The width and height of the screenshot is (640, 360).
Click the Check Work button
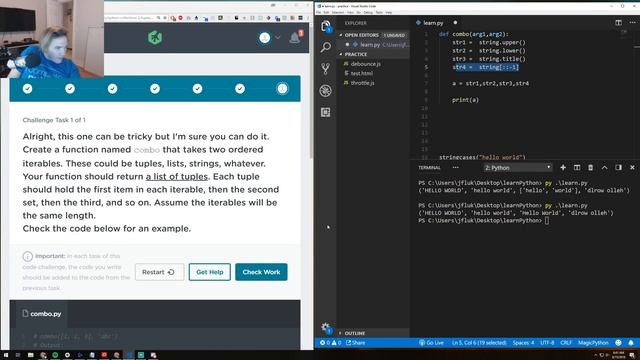point(261,272)
